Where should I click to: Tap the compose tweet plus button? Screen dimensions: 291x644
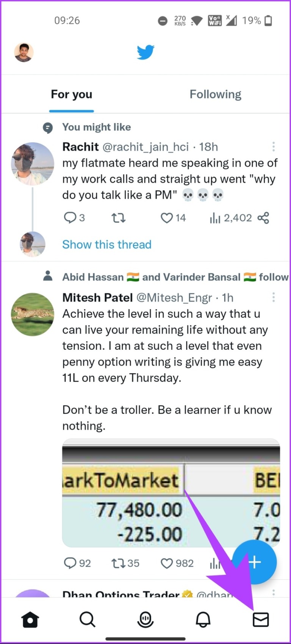pyautogui.click(x=255, y=562)
